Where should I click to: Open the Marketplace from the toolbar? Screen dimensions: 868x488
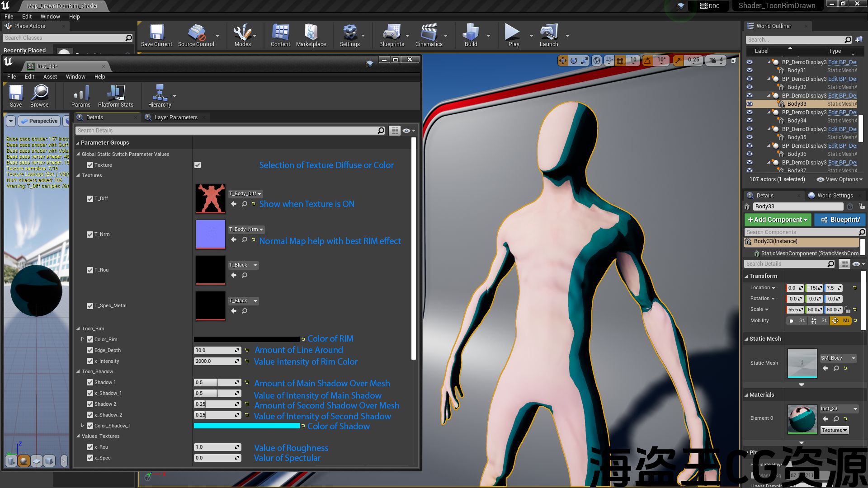tap(311, 35)
